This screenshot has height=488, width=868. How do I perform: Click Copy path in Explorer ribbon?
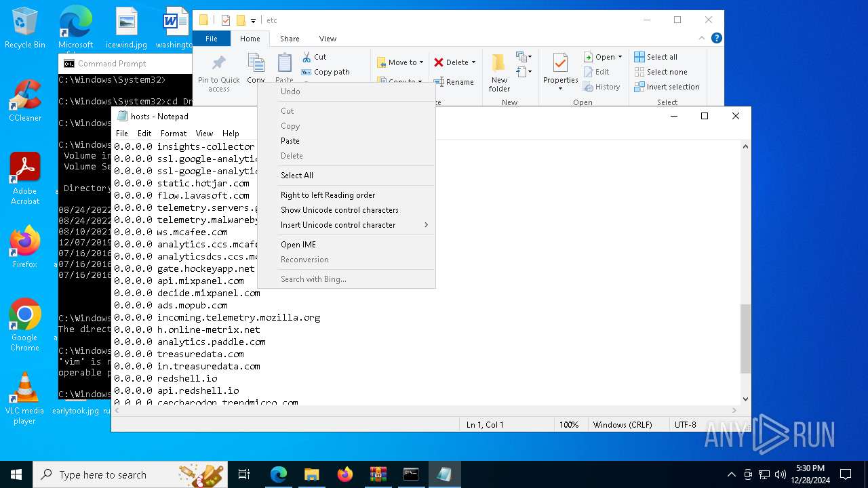(325, 72)
